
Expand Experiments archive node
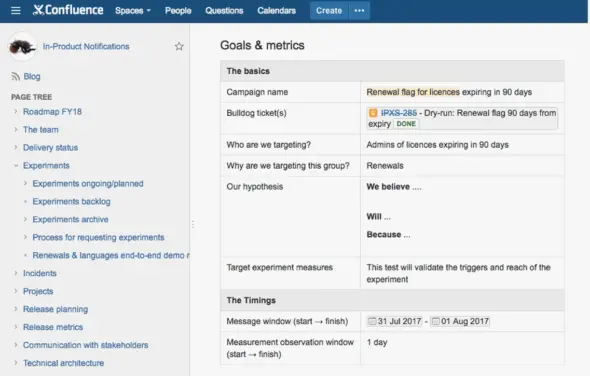[x=25, y=219]
